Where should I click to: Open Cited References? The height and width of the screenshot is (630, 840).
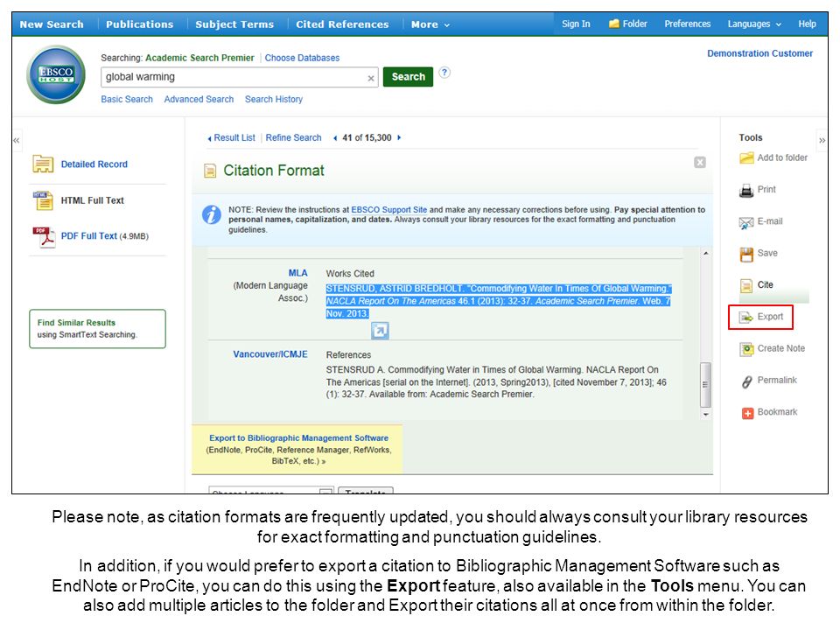[342, 24]
